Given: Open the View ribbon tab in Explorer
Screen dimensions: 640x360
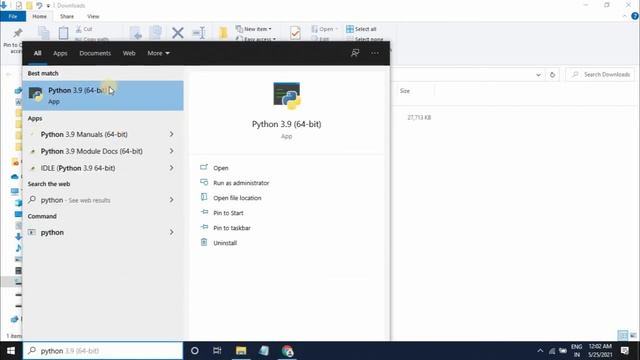Looking at the screenshot, I should (93, 16).
